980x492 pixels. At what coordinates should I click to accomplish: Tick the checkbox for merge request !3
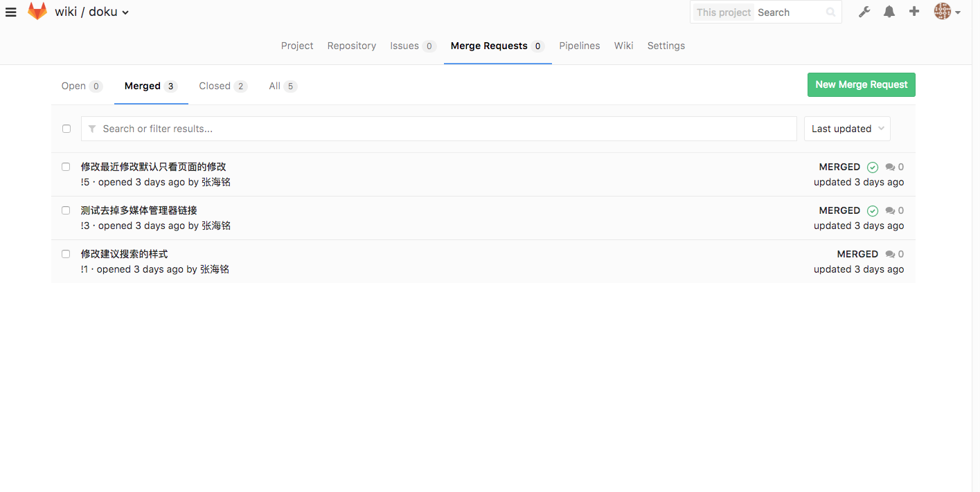point(66,210)
